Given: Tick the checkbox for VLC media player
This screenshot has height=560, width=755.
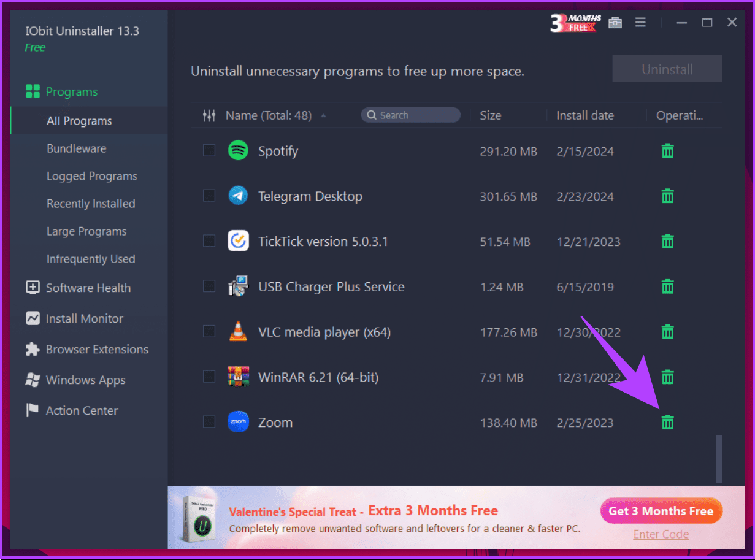Looking at the screenshot, I should (x=209, y=332).
